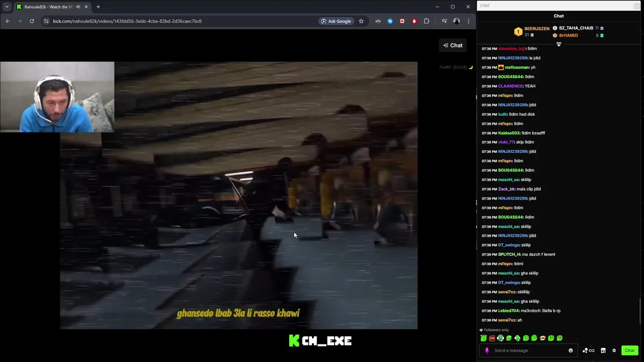This screenshot has height=362, width=644.
Task: Insert the red angry emote
Action: pos(492,338)
